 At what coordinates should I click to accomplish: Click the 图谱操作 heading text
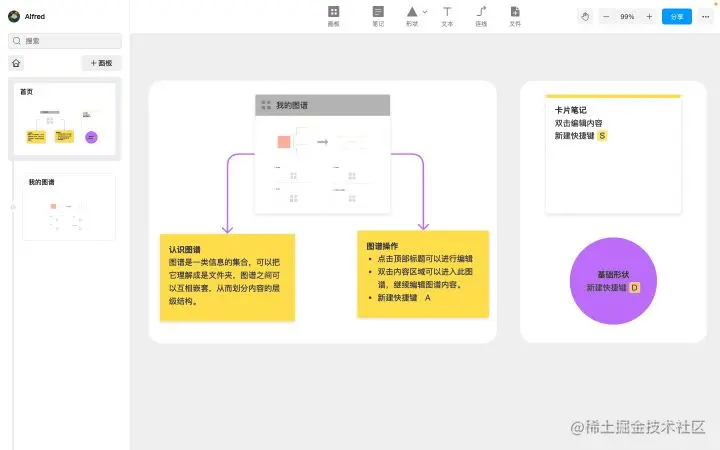pos(382,246)
